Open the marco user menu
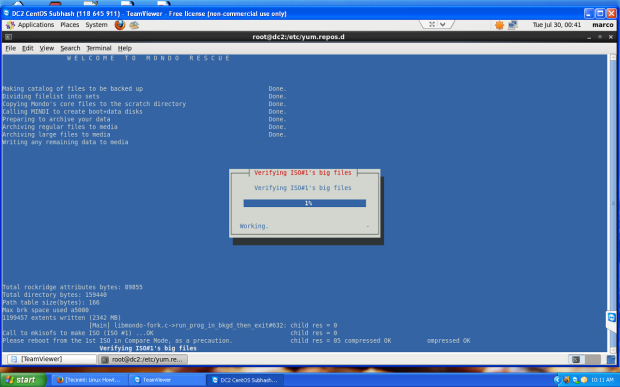Viewport: 620px width, 387px height. [603, 25]
